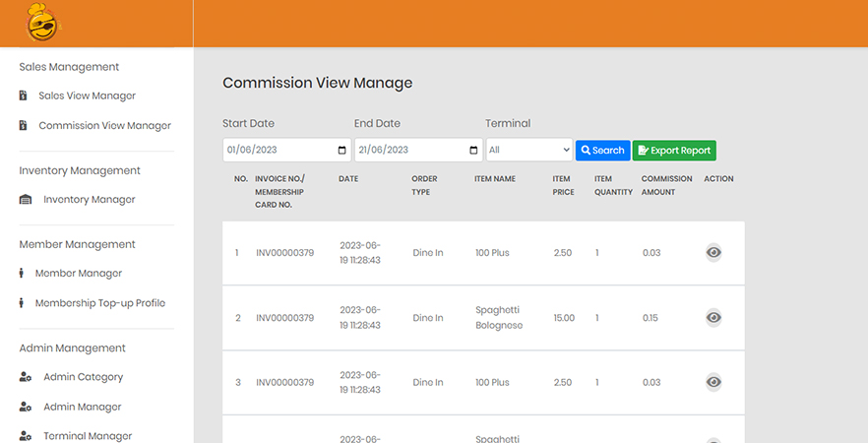
Task: Go to Terminal Manager in sidebar
Action: (87, 436)
